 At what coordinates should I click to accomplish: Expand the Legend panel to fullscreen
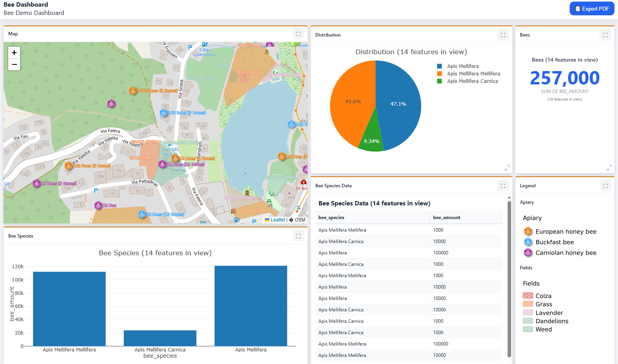pos(605,186)
